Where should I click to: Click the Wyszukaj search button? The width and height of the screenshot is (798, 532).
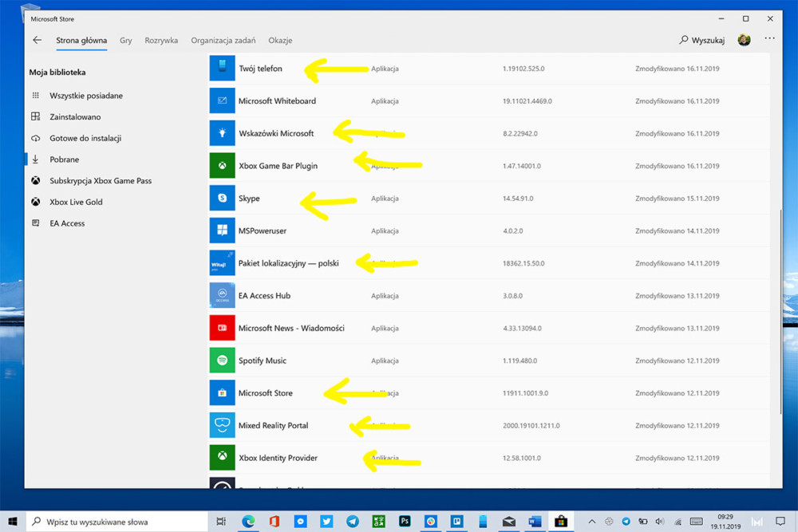pos(701,40)
